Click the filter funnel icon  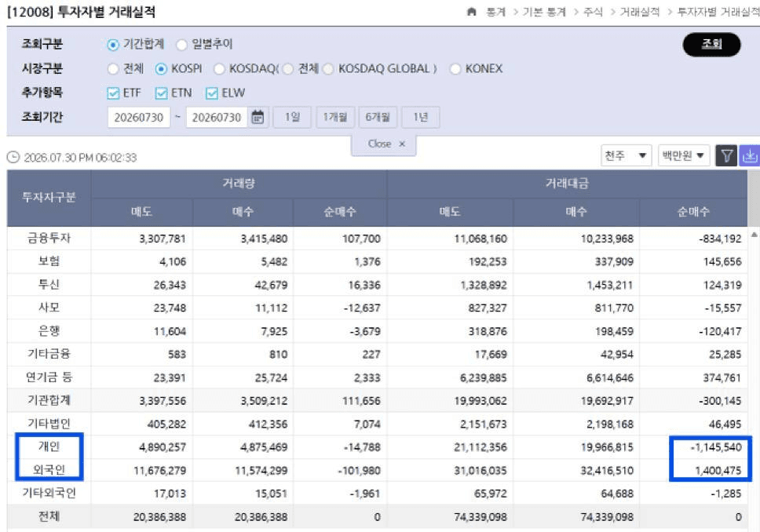pos(726,155)
